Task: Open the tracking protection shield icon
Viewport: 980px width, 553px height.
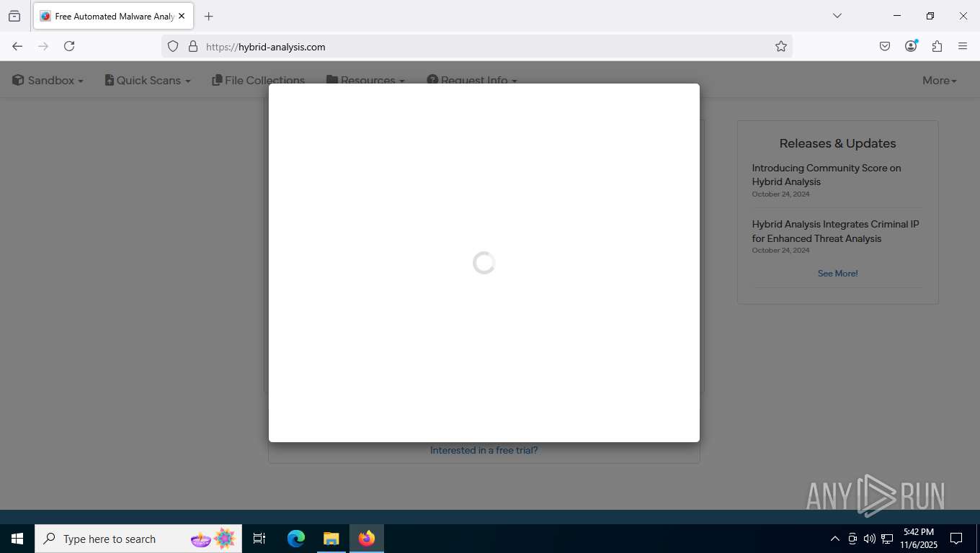Action: click(x=173, y=46)
